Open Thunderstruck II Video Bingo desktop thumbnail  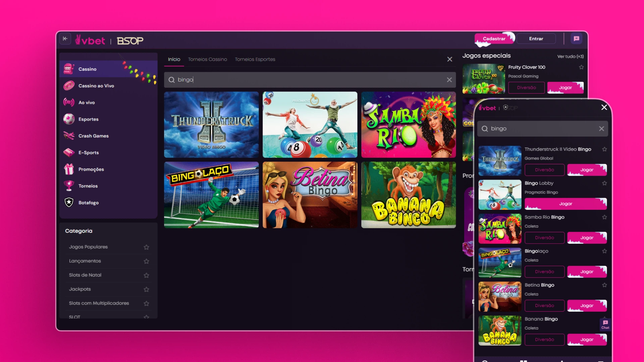[x=211, y=125]
